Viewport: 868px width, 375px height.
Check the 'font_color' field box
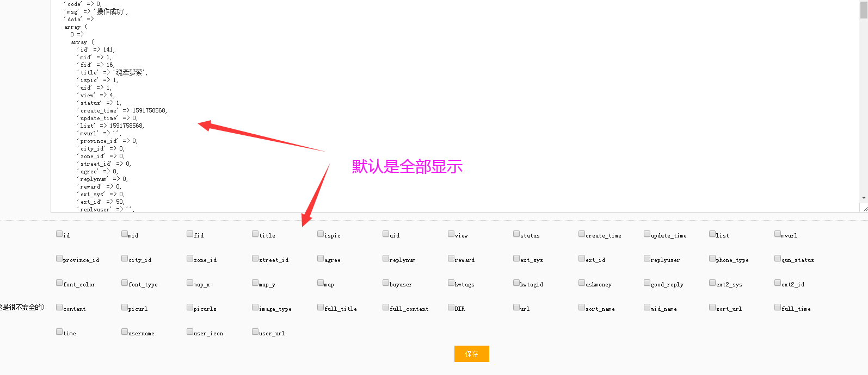point(59,283)
